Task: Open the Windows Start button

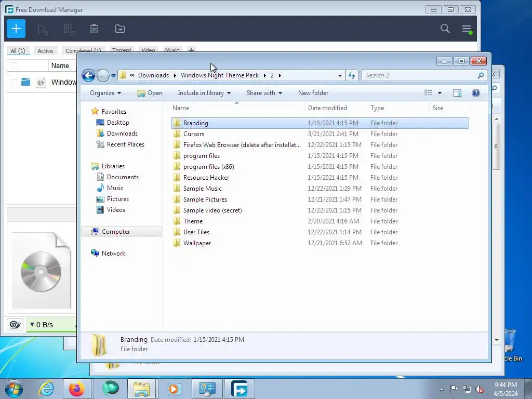Action: point(14,389)
